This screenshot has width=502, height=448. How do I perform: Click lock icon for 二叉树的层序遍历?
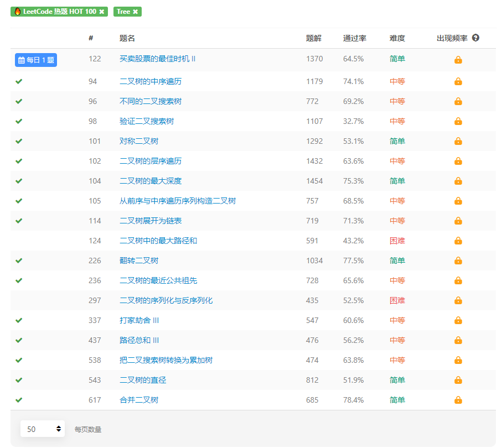(458, 161)
